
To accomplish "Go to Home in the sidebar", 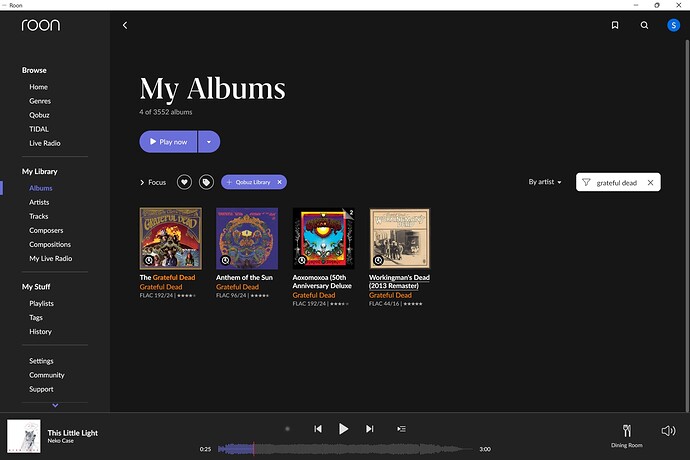I will tap(38, 87).
